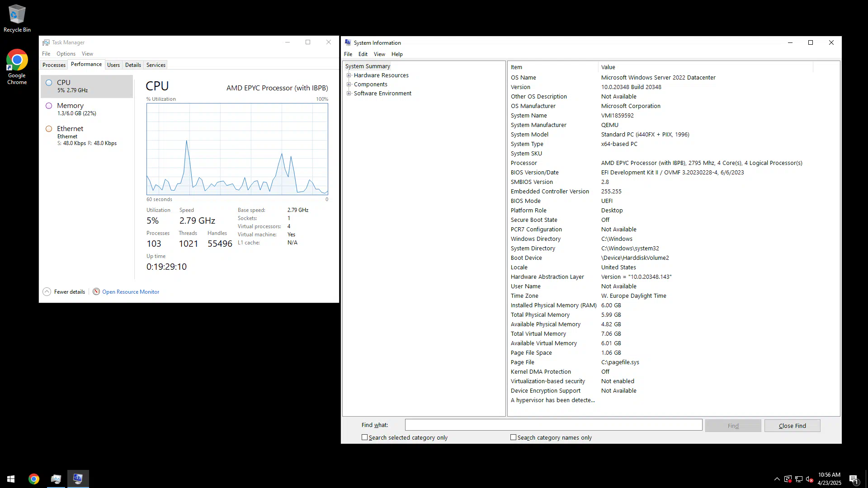Launch Chrome from the taskbar

click(x=34, y=479)
